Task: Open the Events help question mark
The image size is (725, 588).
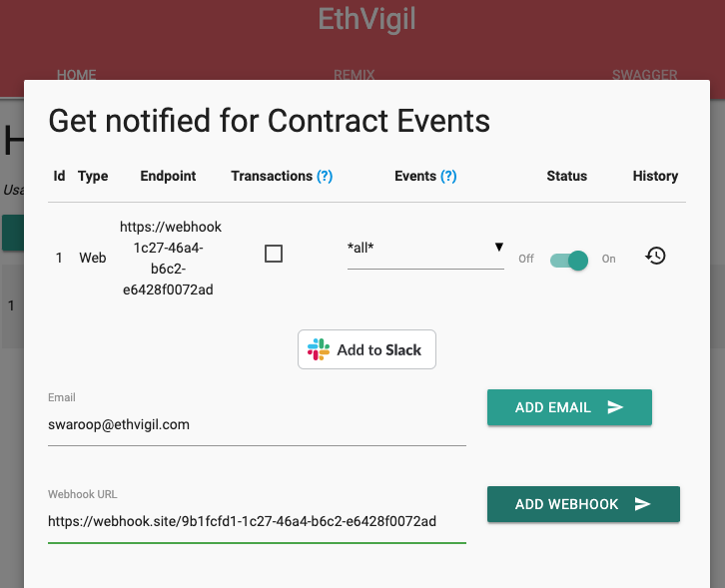Action: (448, 176)
